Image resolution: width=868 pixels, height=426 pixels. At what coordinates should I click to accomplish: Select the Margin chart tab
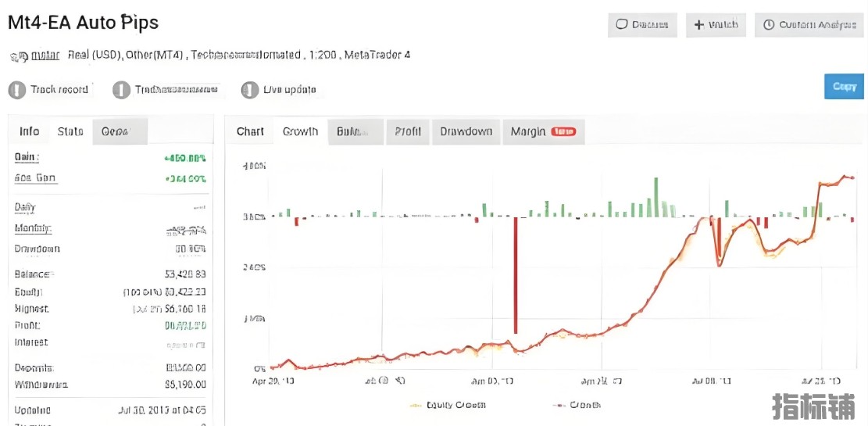pyautogui.click(x=528, y=131)
